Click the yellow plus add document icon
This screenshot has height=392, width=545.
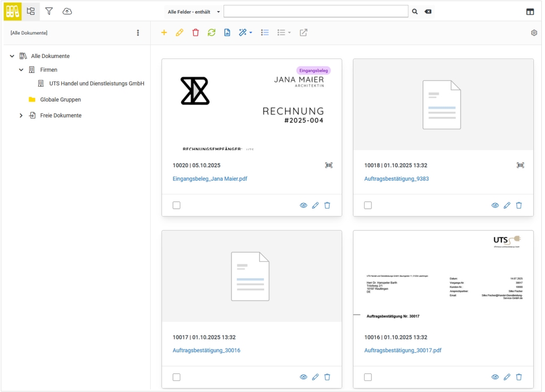click(164, 32)
